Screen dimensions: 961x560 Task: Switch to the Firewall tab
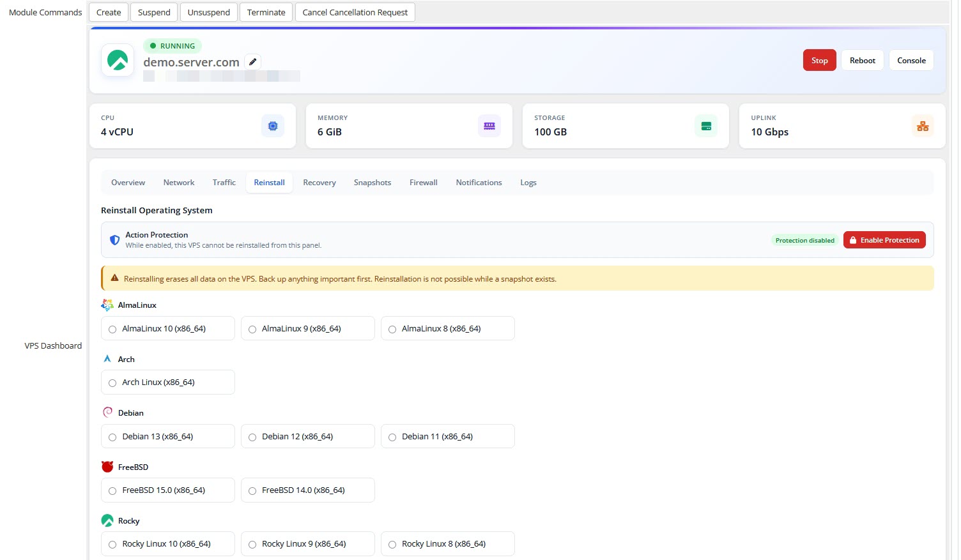(x=424, y=183)
